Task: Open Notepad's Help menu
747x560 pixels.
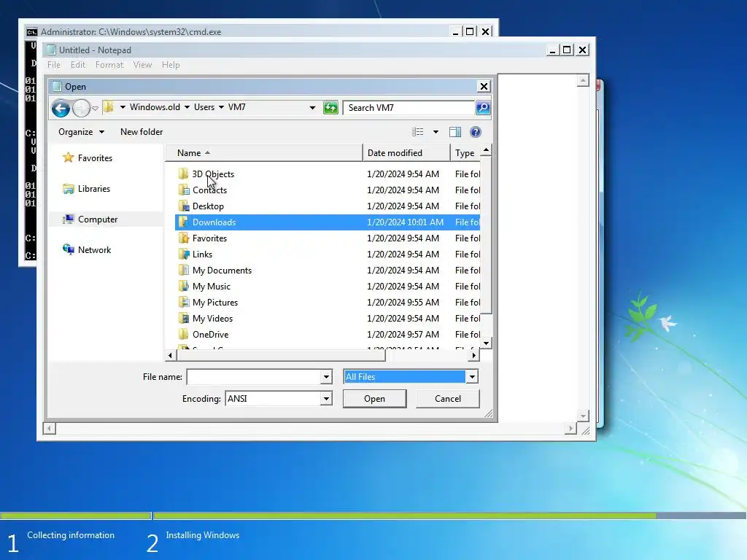Action: pyautogui.click(x=171, y=65)
